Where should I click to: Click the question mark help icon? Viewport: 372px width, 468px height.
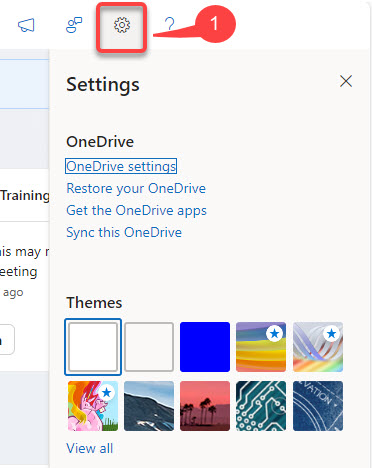[x=170, y=24]
